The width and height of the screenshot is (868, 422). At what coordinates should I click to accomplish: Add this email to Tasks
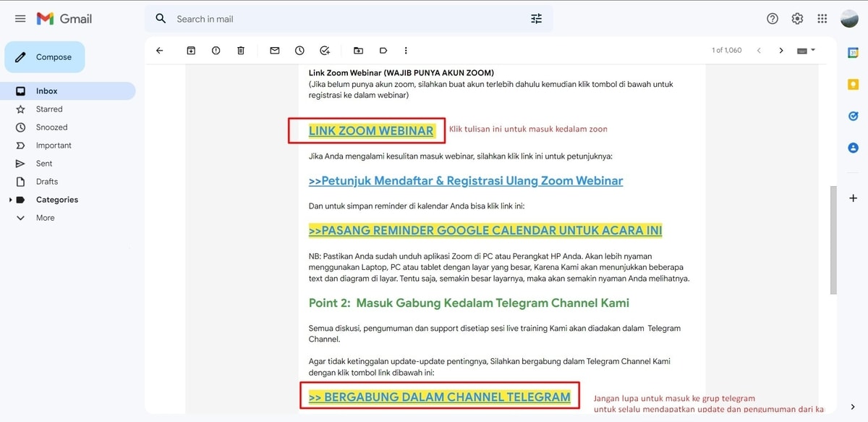(325, 51)
